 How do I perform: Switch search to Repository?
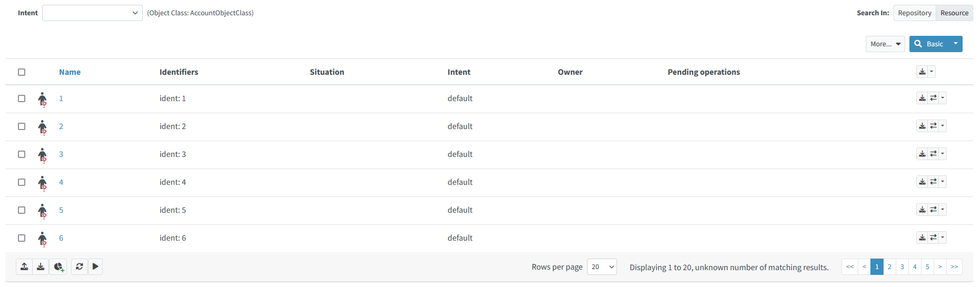coord(914,13)
